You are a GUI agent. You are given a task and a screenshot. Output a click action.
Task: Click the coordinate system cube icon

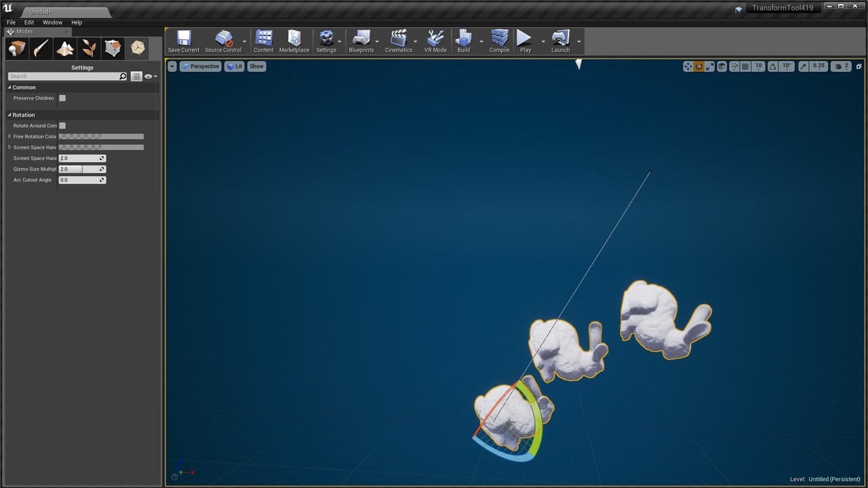722,66
